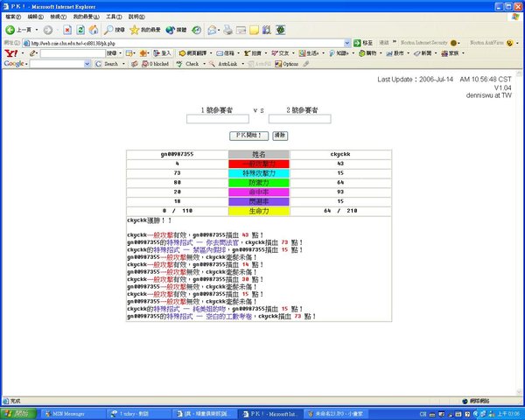Open the Search (搜尋) toolbar button

tap(111, 29)
